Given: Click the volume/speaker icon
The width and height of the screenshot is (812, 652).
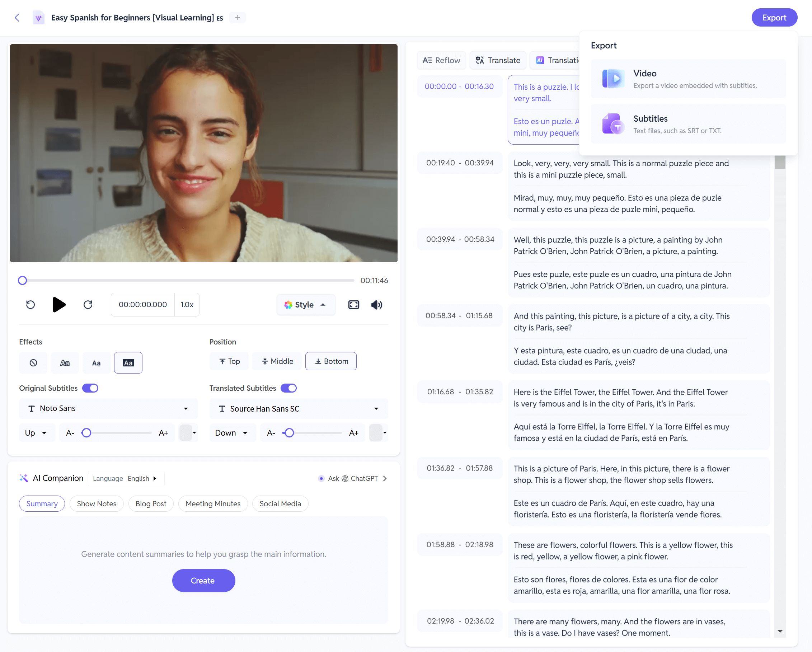Looking at the screenshot, I should (x=376, y=305).
